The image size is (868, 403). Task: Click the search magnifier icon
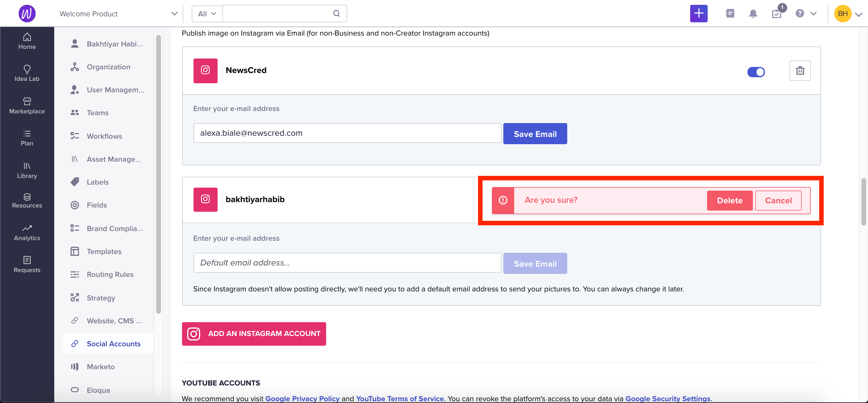coord(336,14)
